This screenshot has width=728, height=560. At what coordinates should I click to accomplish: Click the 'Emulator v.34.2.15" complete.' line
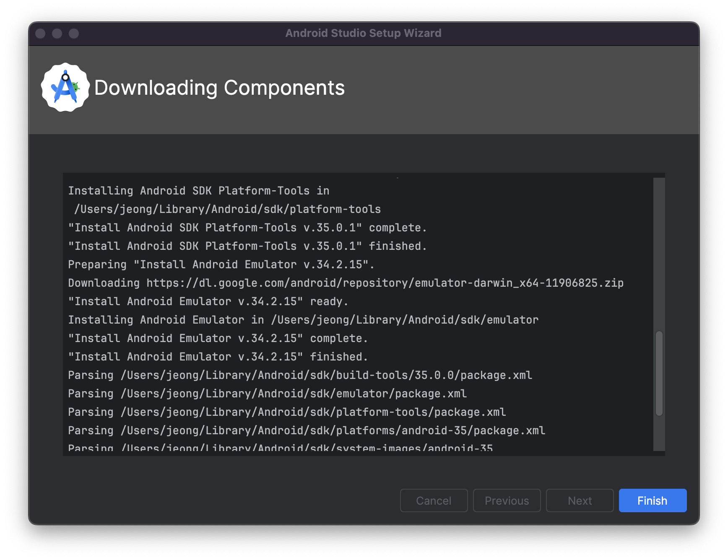[x=218, y=338]
